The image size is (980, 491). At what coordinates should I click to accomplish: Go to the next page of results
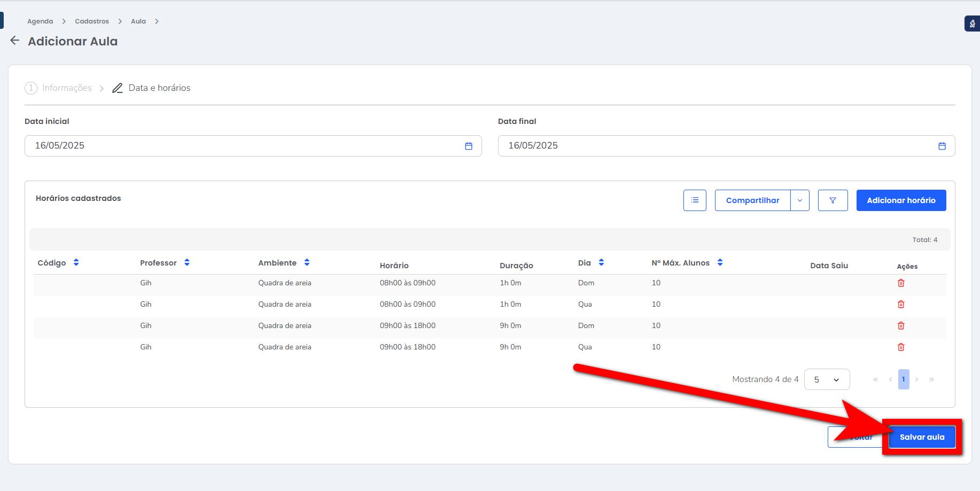[x=916, y=379]
